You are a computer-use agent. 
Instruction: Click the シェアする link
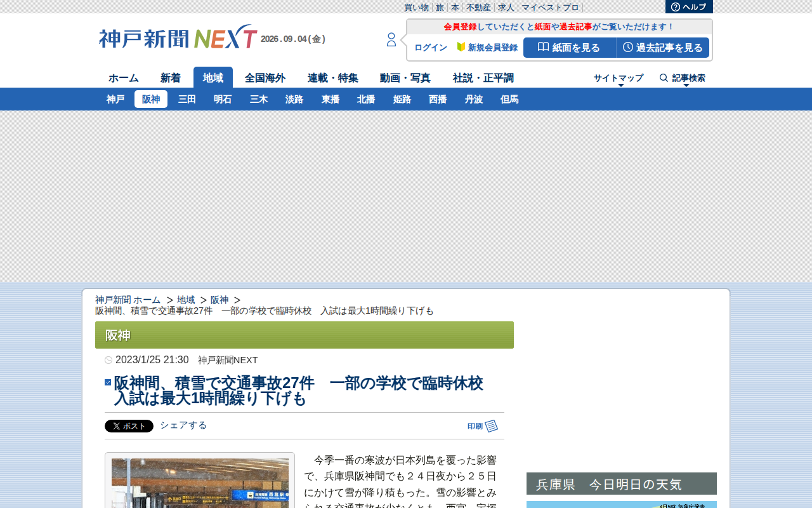pyautogui.click(x=183, y=425)
